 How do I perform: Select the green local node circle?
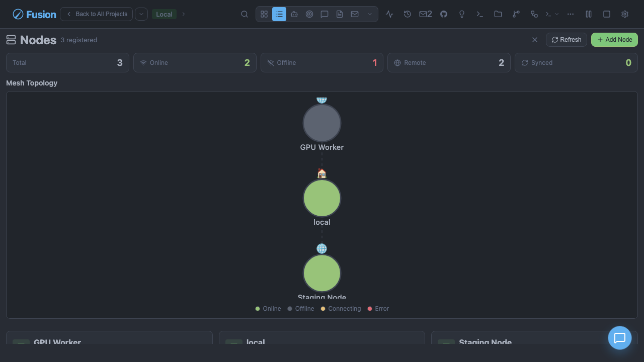tap(322, 198)
